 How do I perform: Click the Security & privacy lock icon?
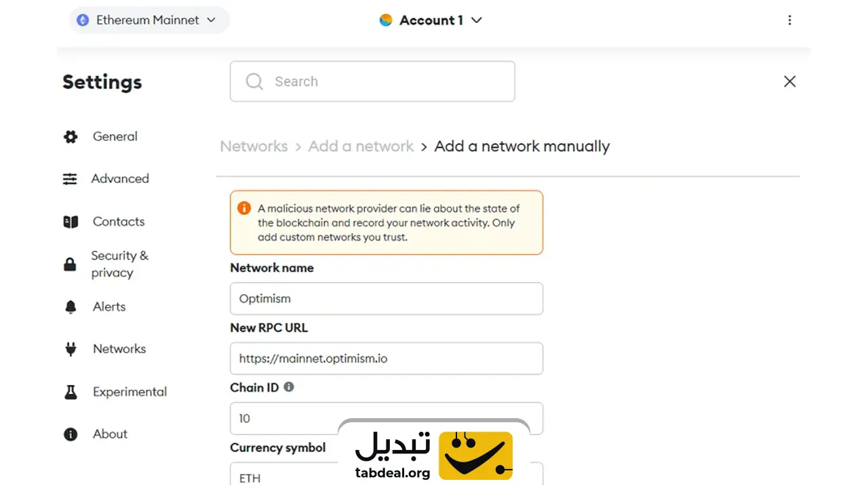pyautogui.click(x=71, y=264)
